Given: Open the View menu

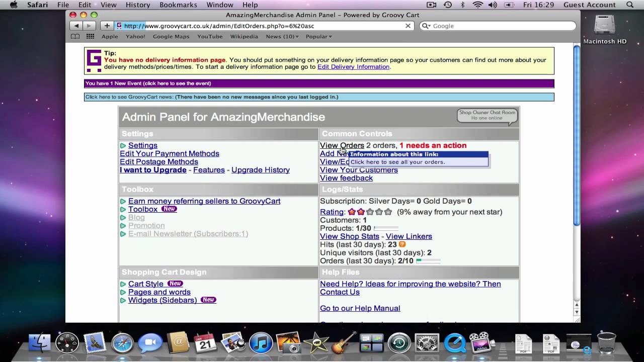Looking at the screenshot, I should 108,5.
